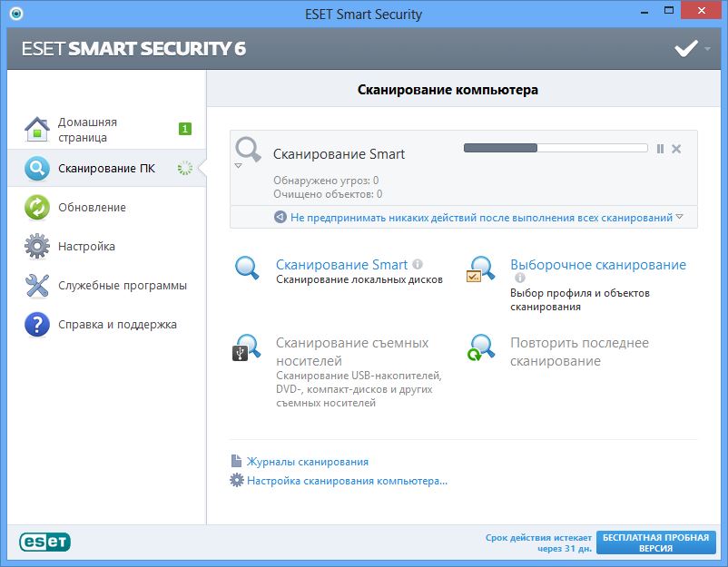Open Справка и поддержка section
The image size is (728, 567).
coord(117,324)
